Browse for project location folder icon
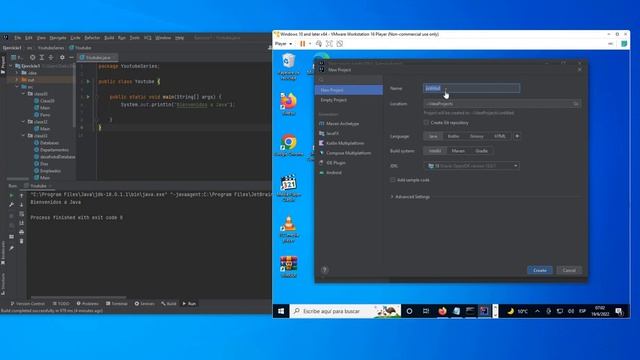Image resolution: width=640 pixels, height=360 pixels. [x=576, y=104]
